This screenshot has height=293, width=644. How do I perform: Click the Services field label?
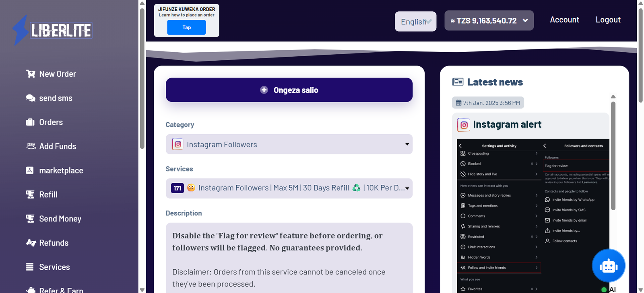click(x=179, y=169)
